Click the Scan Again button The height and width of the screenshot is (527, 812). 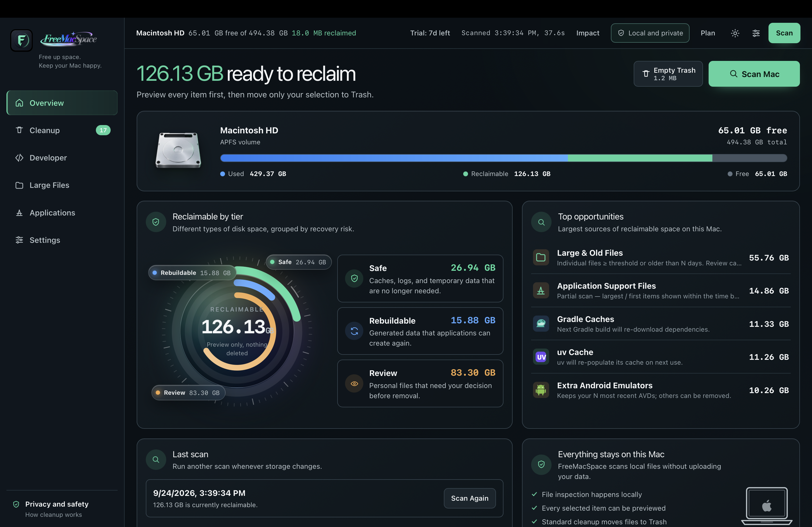pos(469,498)
